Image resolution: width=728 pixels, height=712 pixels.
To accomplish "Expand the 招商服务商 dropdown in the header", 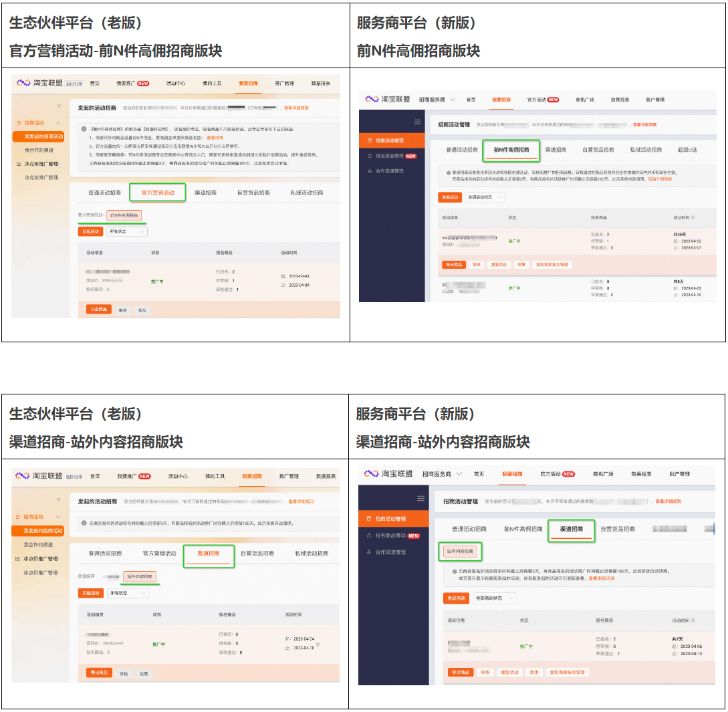I will [x=438, y=100].
